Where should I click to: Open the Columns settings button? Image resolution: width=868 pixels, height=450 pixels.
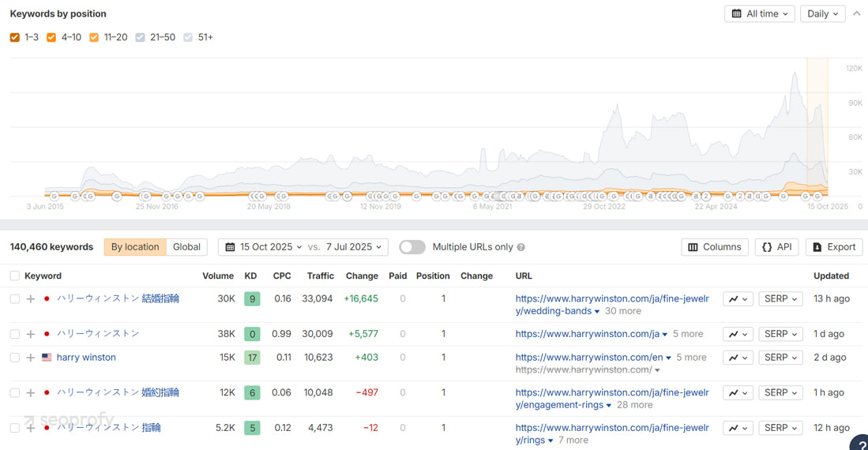pos(715,247)
